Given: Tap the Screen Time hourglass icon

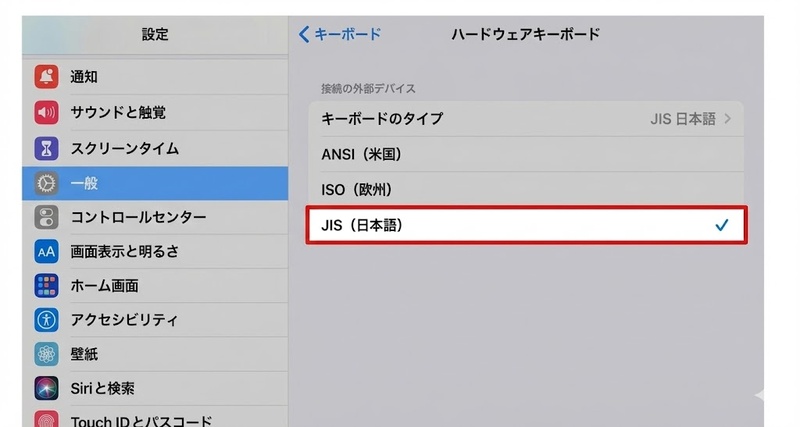Looking at the screenshot, I should coord(46,148).
